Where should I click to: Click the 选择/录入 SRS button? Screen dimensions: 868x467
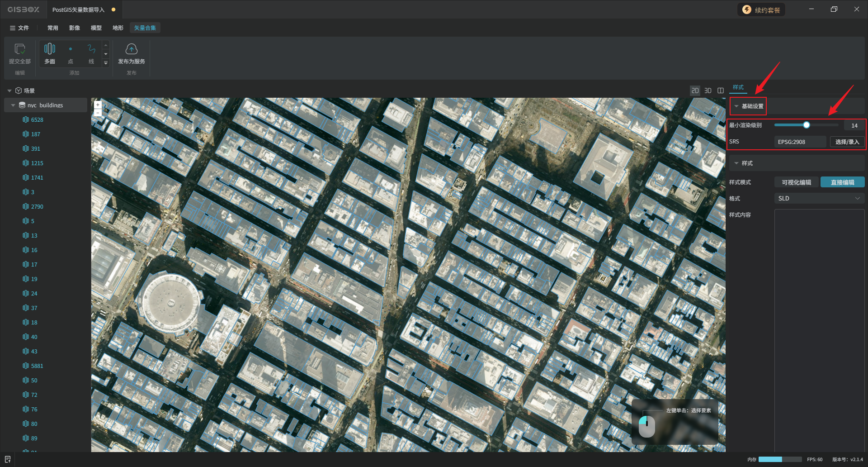pyautogui.click(x=847, y=142)
